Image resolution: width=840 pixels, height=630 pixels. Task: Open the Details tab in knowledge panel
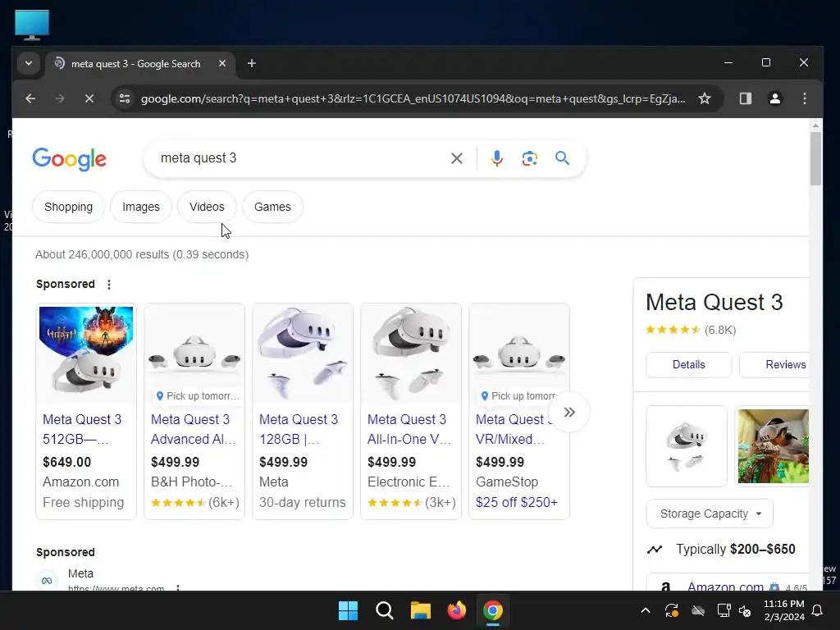click(x=688, y=365)
